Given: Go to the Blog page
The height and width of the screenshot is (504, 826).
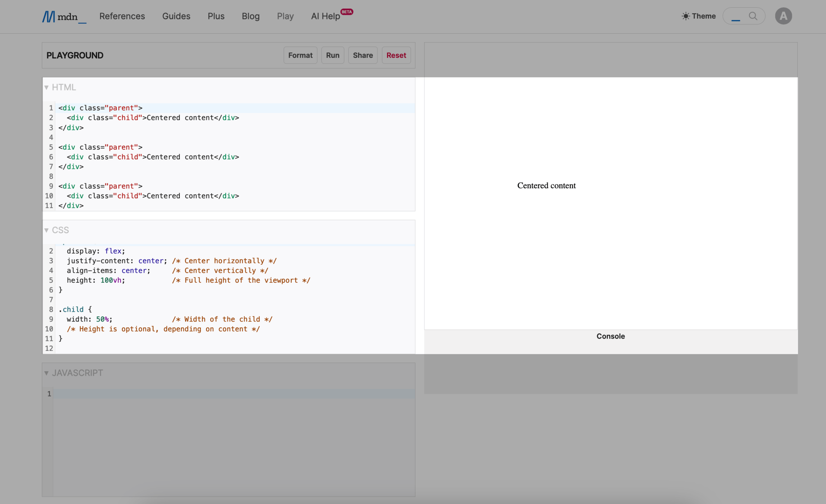Looking at the screenshot, I should 250,16.
